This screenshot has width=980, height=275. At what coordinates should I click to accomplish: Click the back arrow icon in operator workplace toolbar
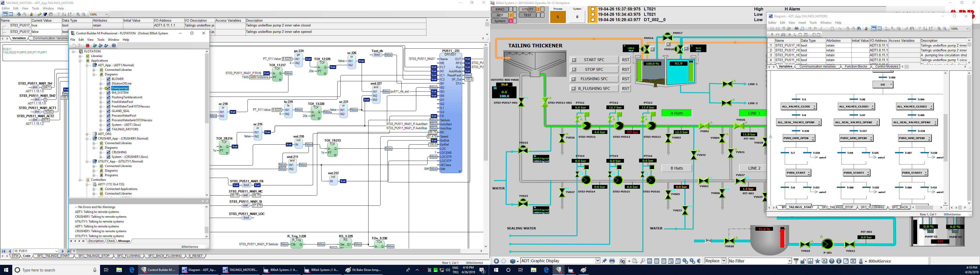tap(496, 261)
